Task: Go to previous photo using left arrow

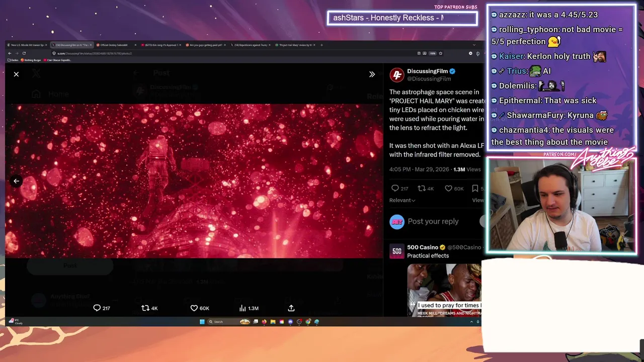Action: (16, 181)
